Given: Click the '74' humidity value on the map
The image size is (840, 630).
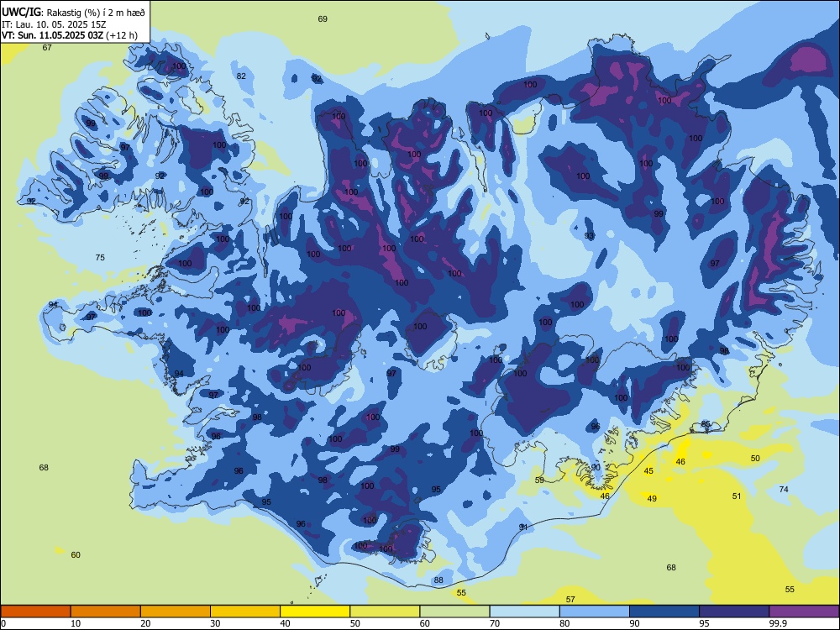Looking at the screenshot, I should click(x=784, y=489).
